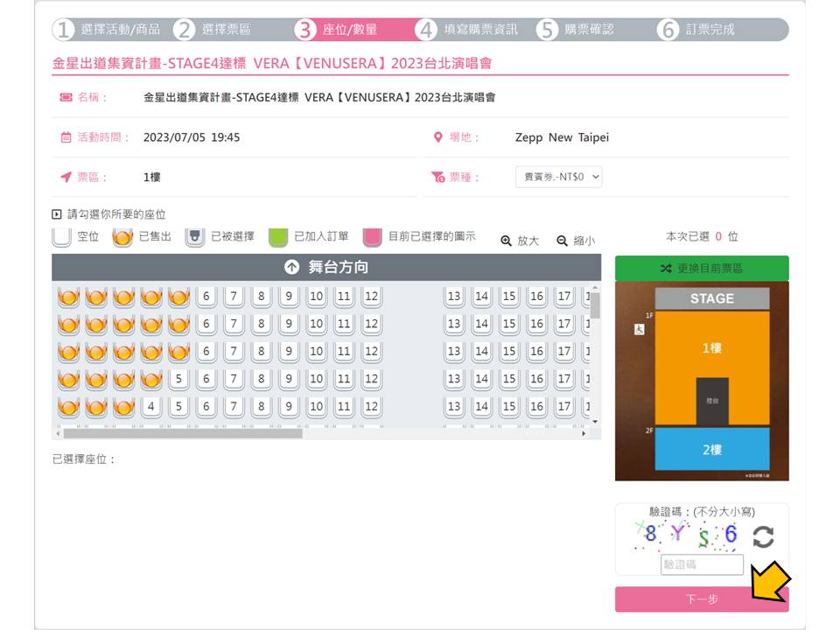Image resolution: width=840 pixels, height=630 pixels.
Task: Click the location pin icon beside 場地
Action: tap(439, 137)
